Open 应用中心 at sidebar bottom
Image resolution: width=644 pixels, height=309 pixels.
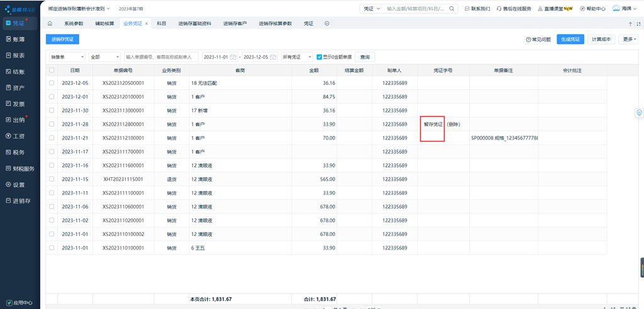(19, 303)
